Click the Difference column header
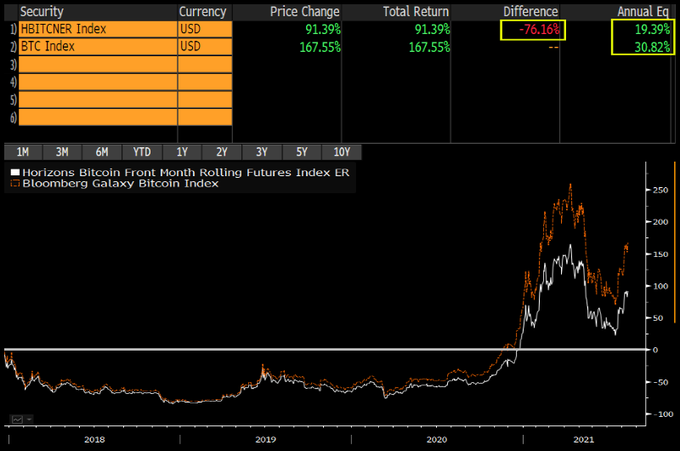Viewport: 680px width, 451px height. tap(529, 11)
